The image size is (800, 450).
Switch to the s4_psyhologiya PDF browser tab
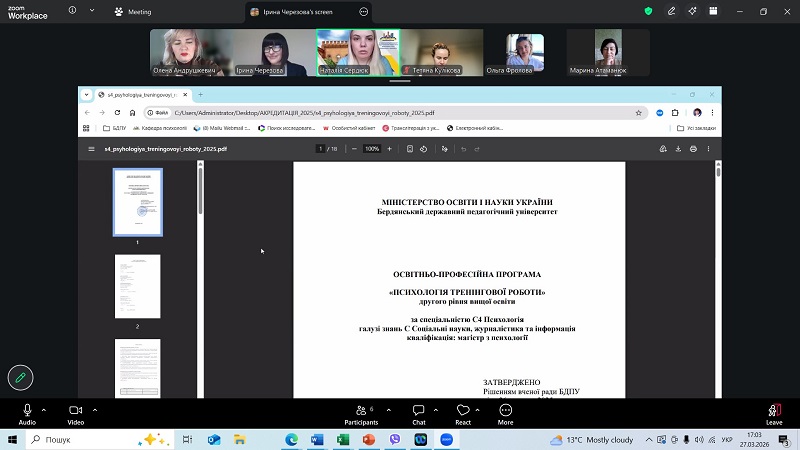pyautogui.click(x=140, y=94)
